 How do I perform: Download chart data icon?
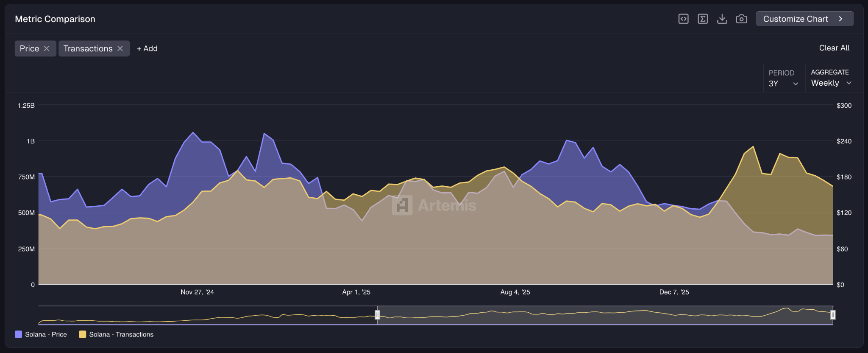722,19
